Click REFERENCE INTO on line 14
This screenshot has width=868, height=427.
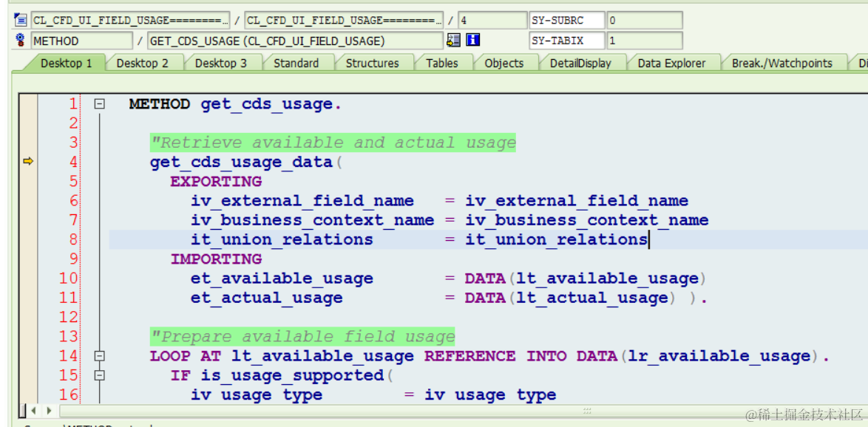point(495,356)
